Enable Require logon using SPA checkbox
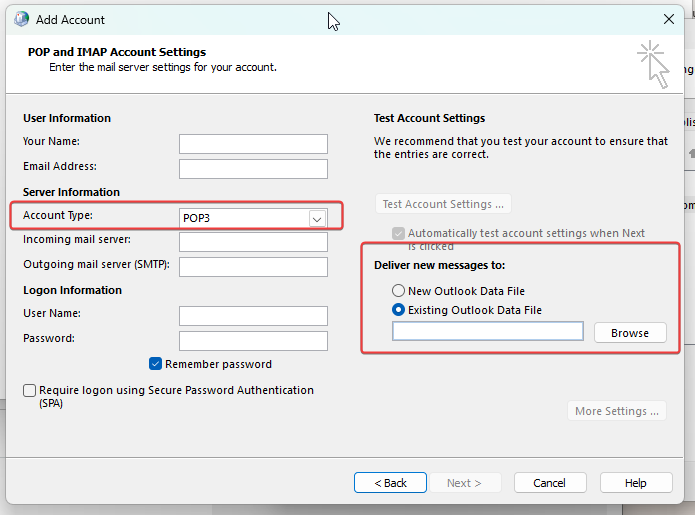 tap(29, 390)
